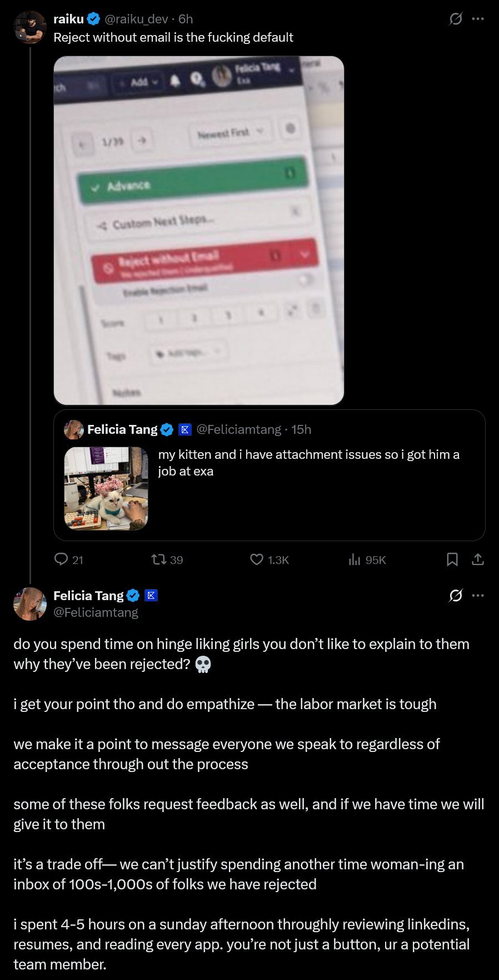Share raiku's tweet
This screenshot has width=499, height=980.
click(478, 559)
